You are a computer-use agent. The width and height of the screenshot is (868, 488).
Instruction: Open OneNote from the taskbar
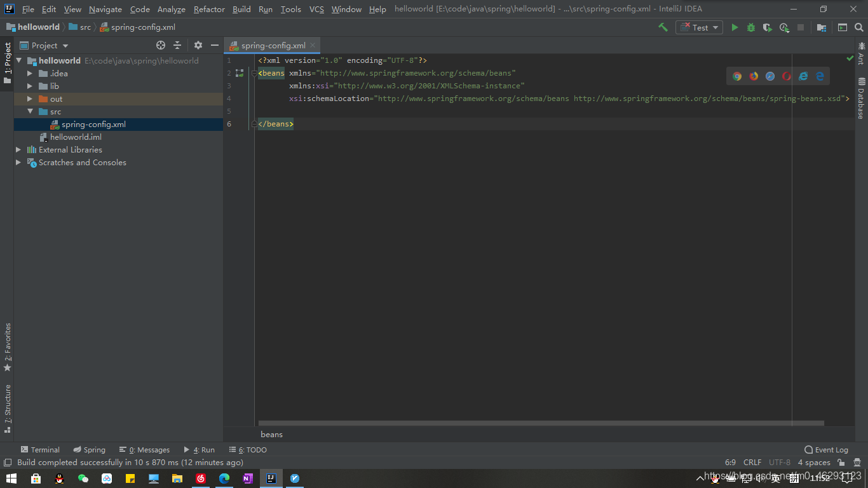248,478
